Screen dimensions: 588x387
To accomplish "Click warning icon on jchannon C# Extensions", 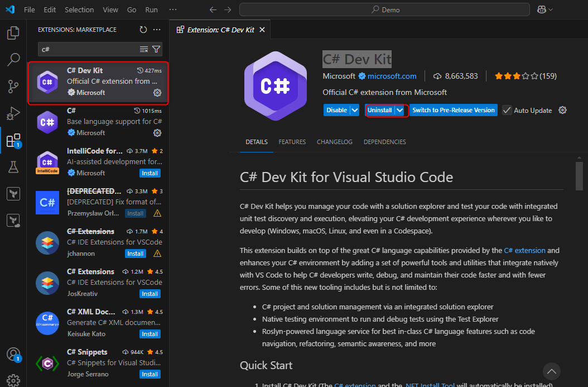I will [x=157, y=254].
